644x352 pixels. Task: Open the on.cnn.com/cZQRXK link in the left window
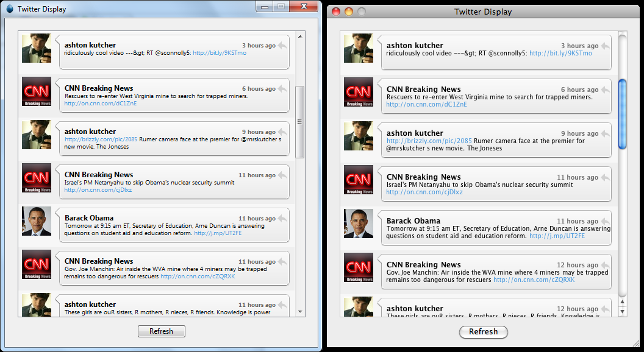[x=198, y=276]
